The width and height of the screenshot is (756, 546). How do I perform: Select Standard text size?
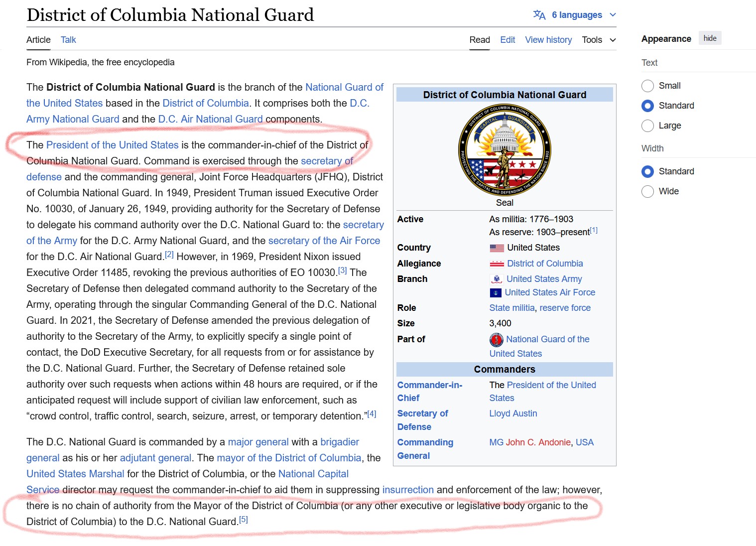coord(647,106)
